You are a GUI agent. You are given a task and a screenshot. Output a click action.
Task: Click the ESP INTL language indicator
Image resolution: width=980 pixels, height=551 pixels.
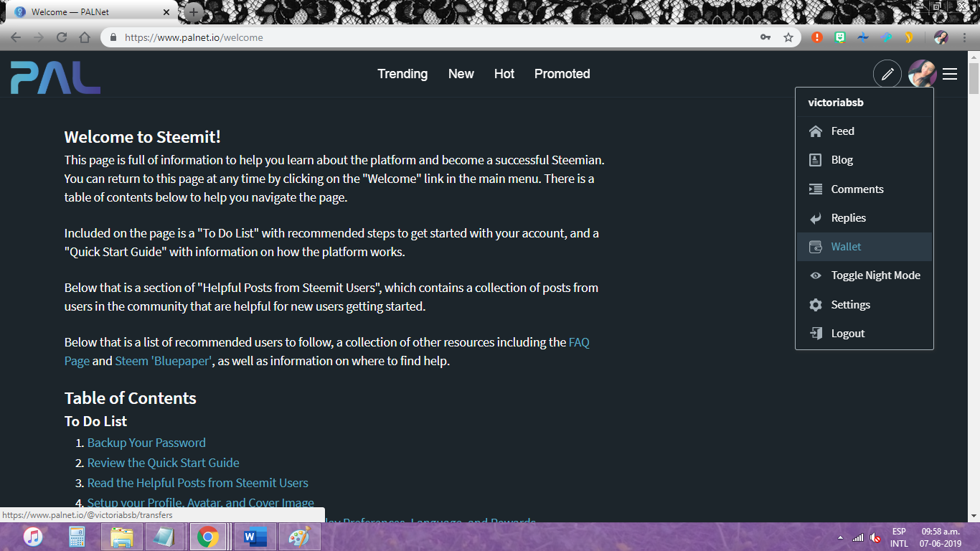[x=899, y=537]
